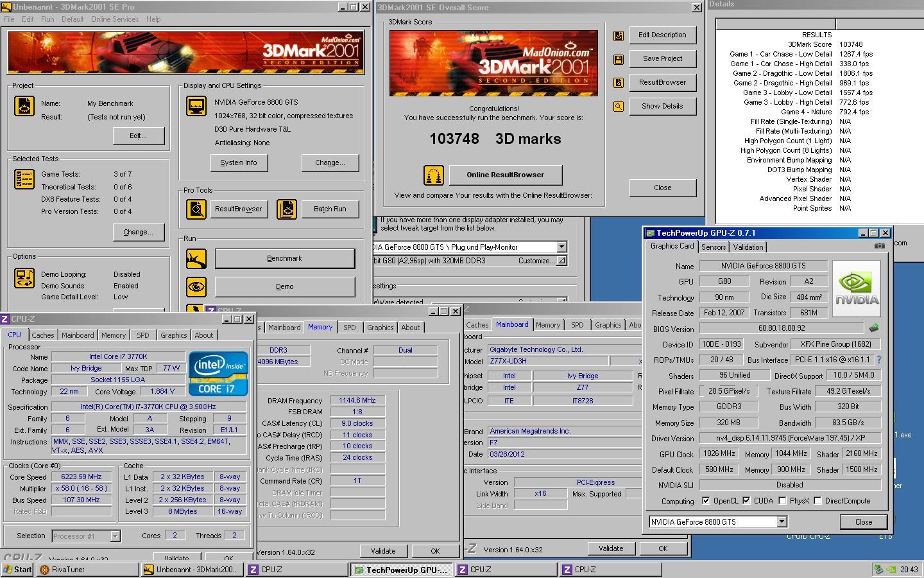
Task: Click the Show Details magnifier icon
Action: pyautogui.click(x=619, y=107)
